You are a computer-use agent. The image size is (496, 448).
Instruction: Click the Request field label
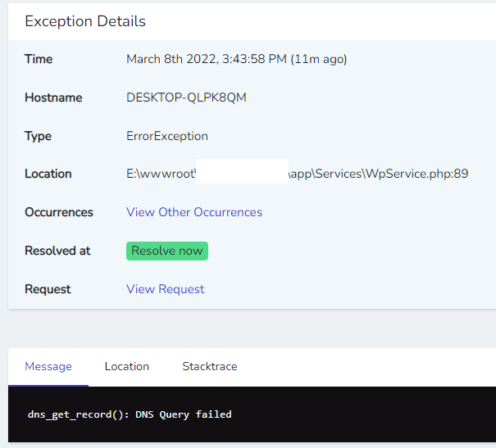pos(48,289)
